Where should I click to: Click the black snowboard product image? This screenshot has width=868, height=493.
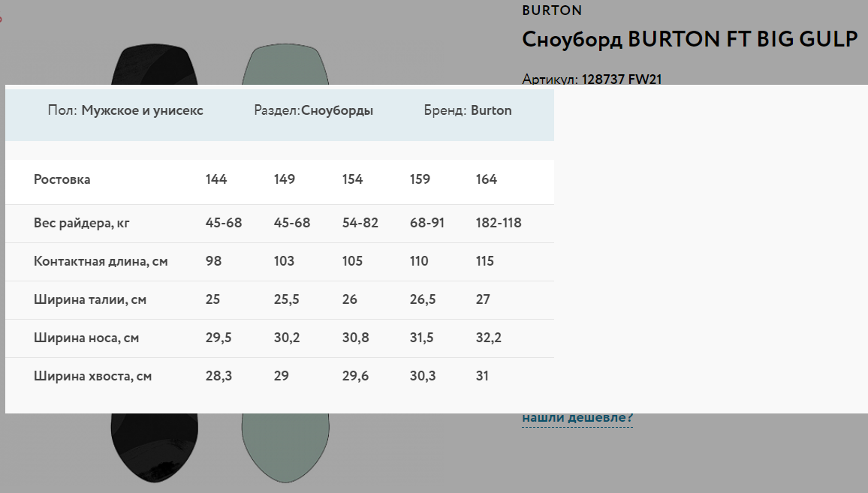pos(155,447)
